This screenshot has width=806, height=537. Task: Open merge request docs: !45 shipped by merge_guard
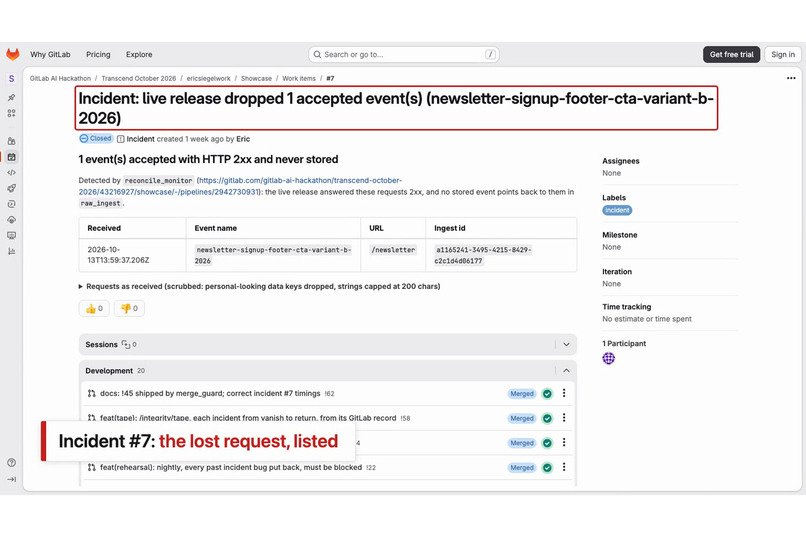pos(210,394)
